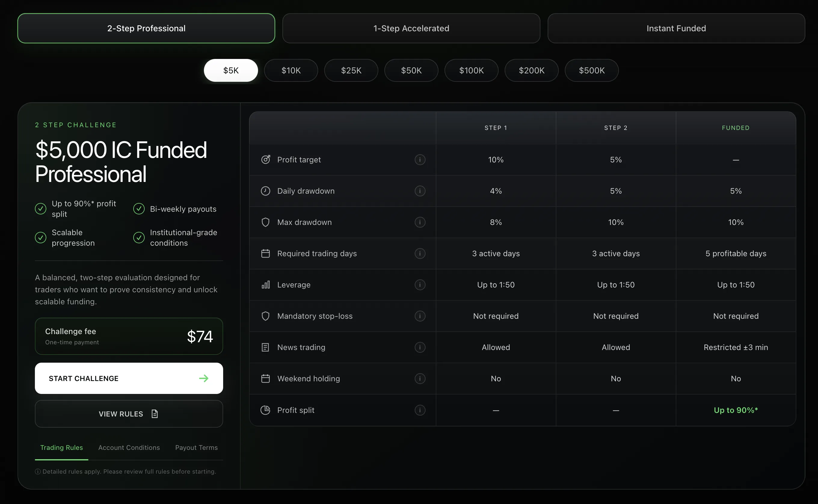
Task: Click the checkmark beside Bi-weekly payouts
Action: [139, 209]
